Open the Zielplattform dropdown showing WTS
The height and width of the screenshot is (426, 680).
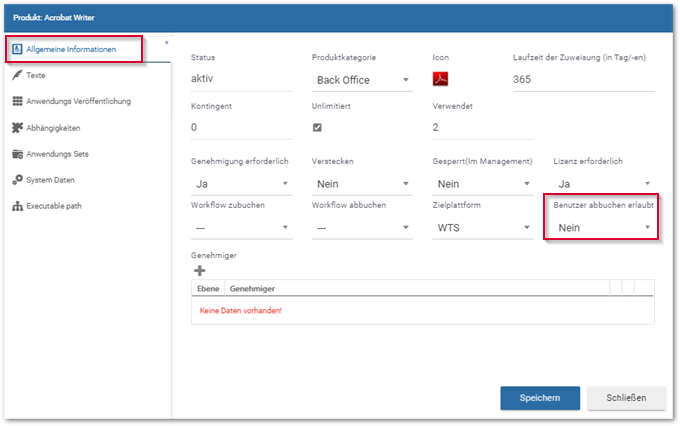(x=483, y=228)
